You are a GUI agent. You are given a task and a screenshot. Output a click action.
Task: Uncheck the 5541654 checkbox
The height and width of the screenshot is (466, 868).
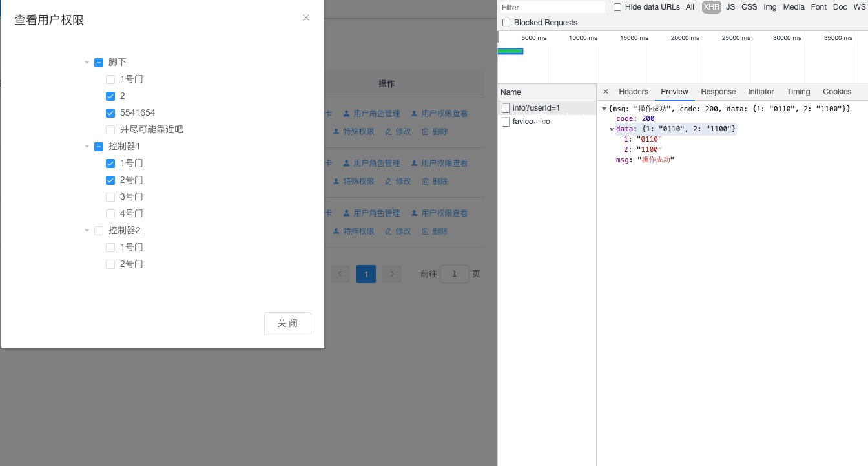pos(110,113)
